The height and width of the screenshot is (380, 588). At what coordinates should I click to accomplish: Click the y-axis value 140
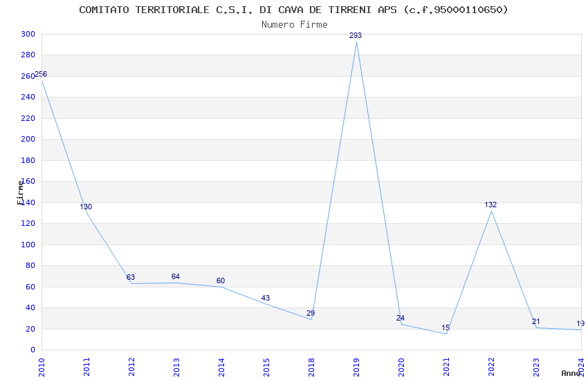point(28,202)
